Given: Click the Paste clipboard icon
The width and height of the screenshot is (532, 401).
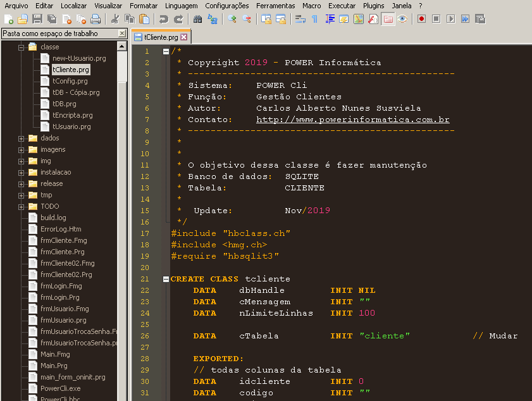Looking at the screenshot, I should coord(144,19).
